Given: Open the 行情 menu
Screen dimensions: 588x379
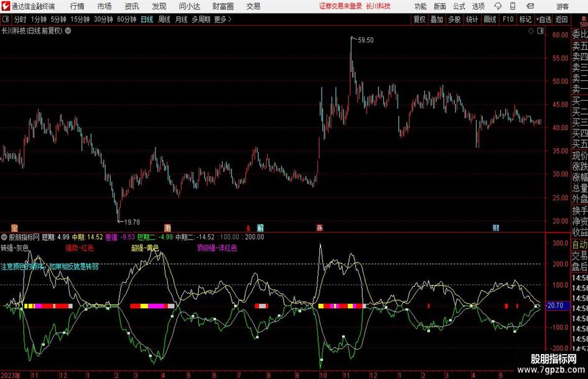Looking at the screenshot, I should (x=77, y=6).
